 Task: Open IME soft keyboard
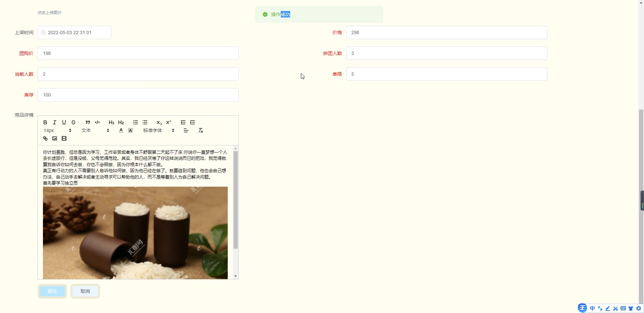[x=623, y=308]
